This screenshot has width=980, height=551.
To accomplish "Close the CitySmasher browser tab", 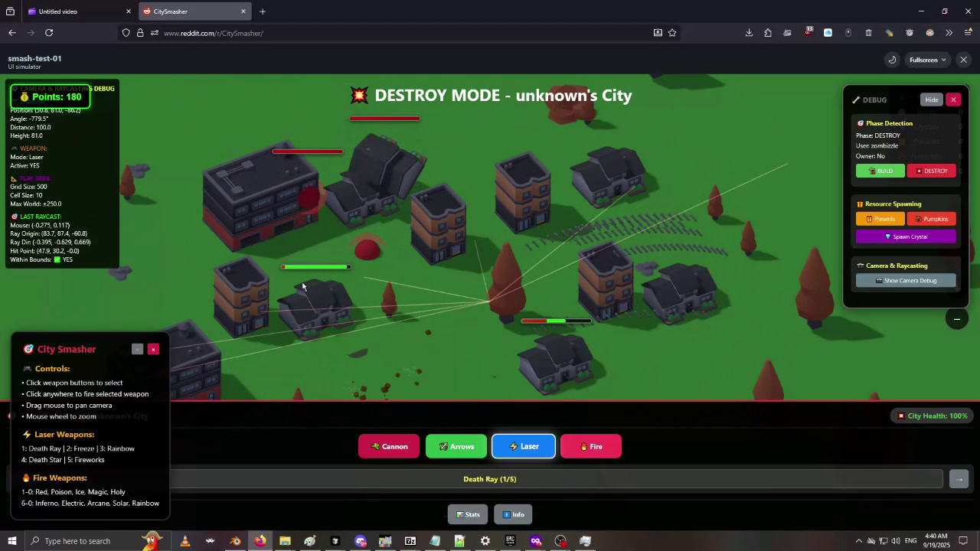I will tap(243, 11).
